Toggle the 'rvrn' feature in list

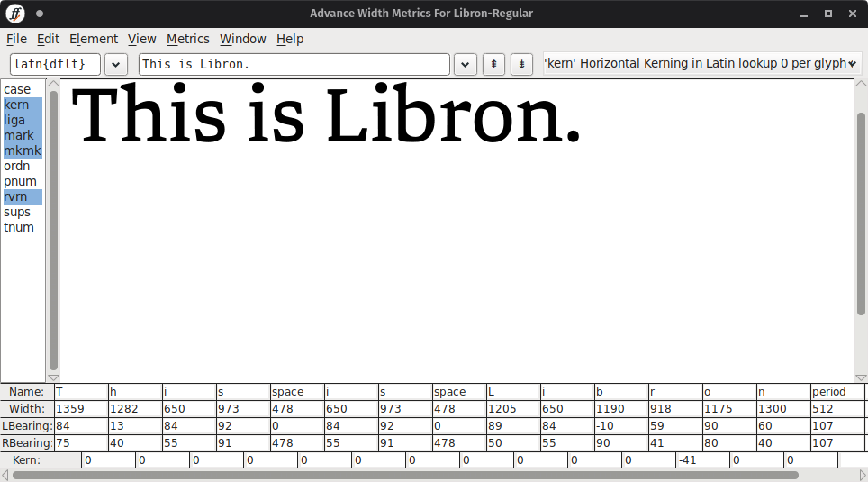pyautogui.click(x=23, y=196)
